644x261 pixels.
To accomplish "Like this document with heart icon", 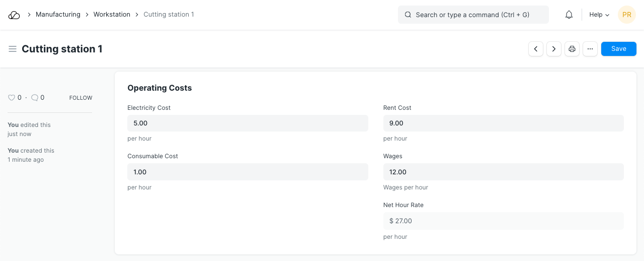I will (12, 98).
